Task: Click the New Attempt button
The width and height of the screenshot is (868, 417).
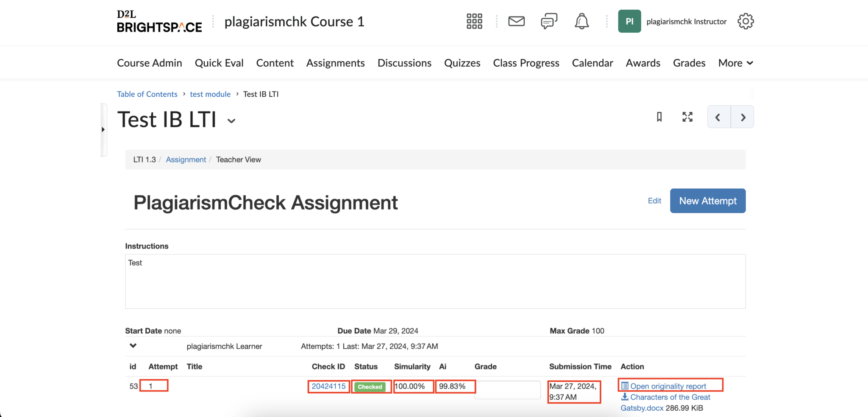Action: click(x=707, y=201)
